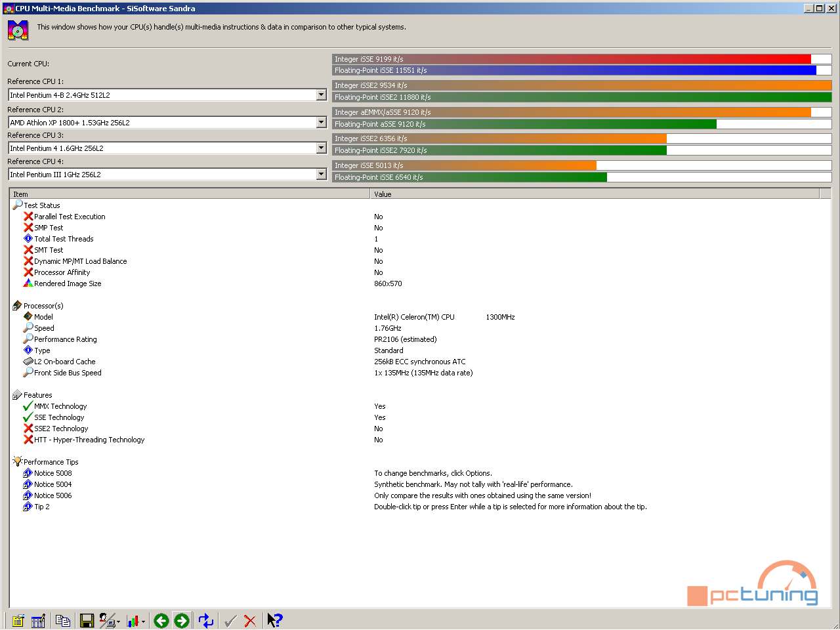
Task: Click the green forward arrow button
Action: pyautogui.click(x=182, y=621)
